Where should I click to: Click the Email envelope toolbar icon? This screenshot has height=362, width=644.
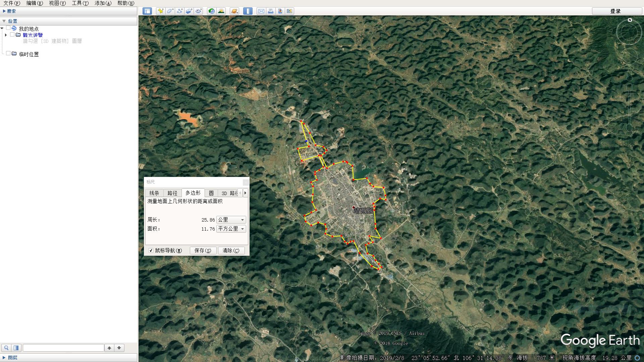[x=261, y=11]
